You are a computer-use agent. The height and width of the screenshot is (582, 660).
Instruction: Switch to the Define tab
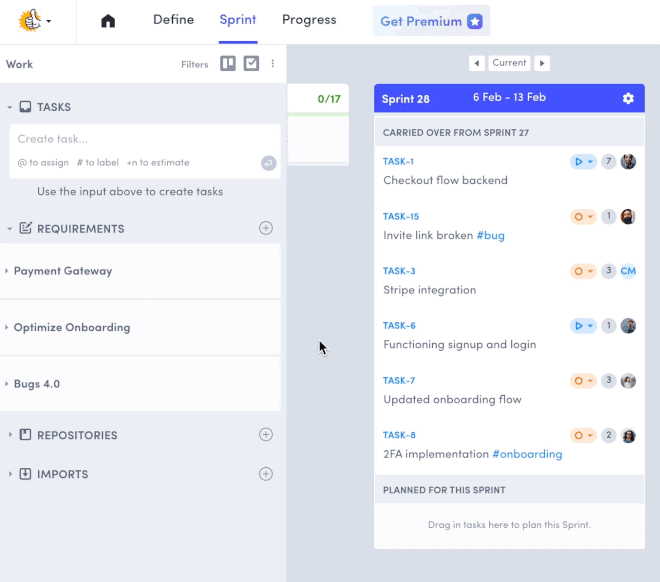pyautogui.click(x=173, y=20)
